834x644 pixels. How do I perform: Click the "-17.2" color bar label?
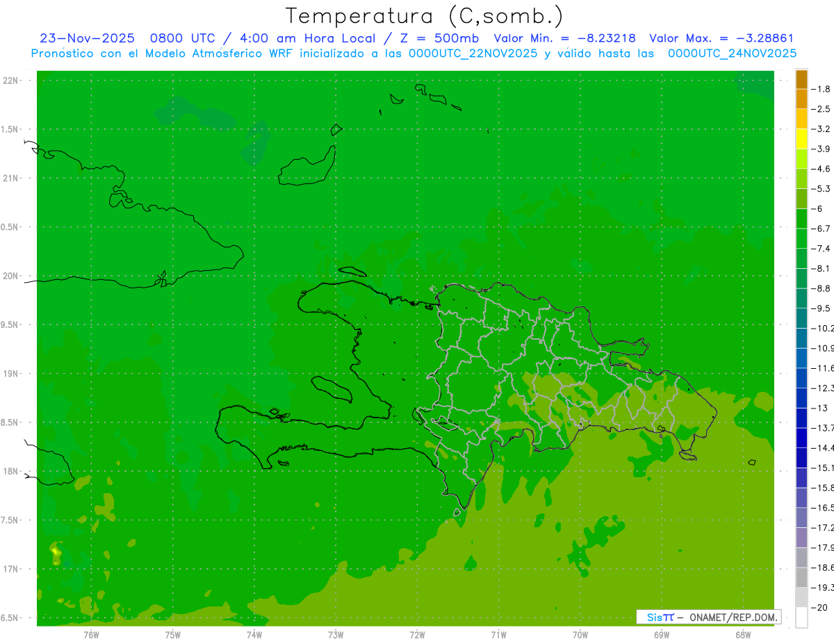click(x=822, y=528)
